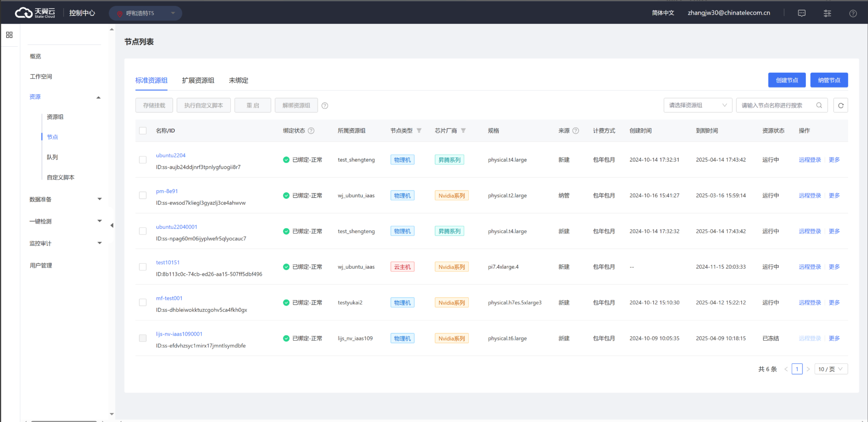Click the sidebar scroll-down arrow
Image resolution: width=868 pixels, height=422 pixels.
112,414
